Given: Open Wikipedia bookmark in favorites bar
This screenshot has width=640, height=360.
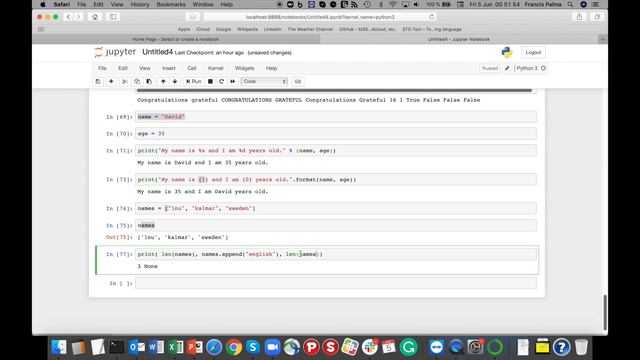Looking at the screenshot, I should pos(247,29).
